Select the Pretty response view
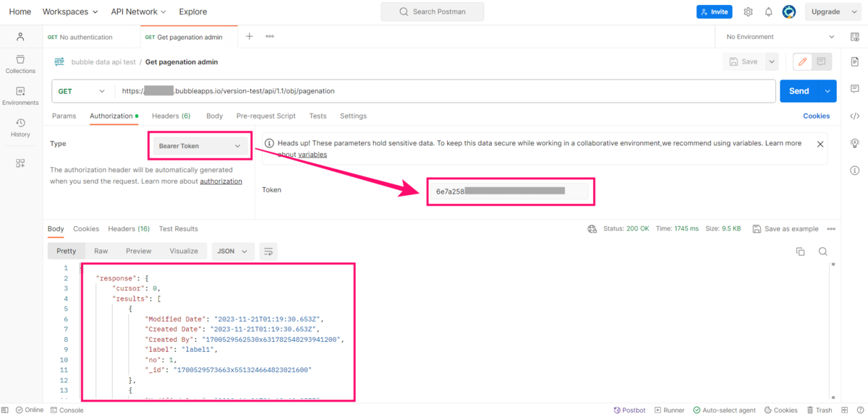 point(66,252)
